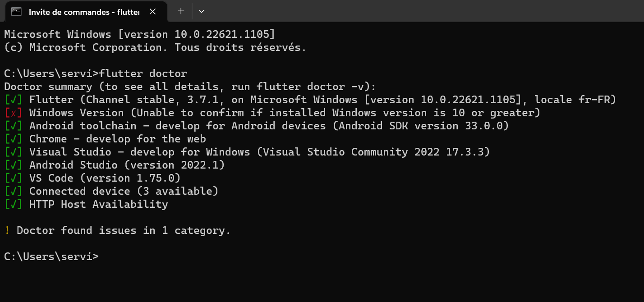This screenshot has width=644, height=302.
Task: Click the checkmark next to Connected device
Action: pyautogui.click(x=12, y=191)
